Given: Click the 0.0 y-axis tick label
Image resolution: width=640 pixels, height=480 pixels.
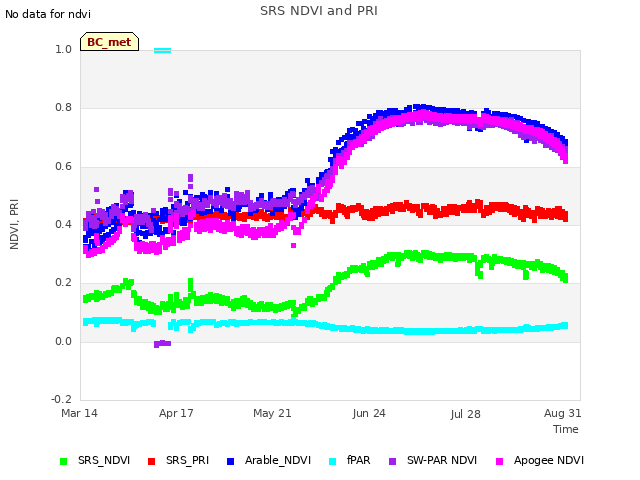Looking at the screenshot, I should (64, 342).
